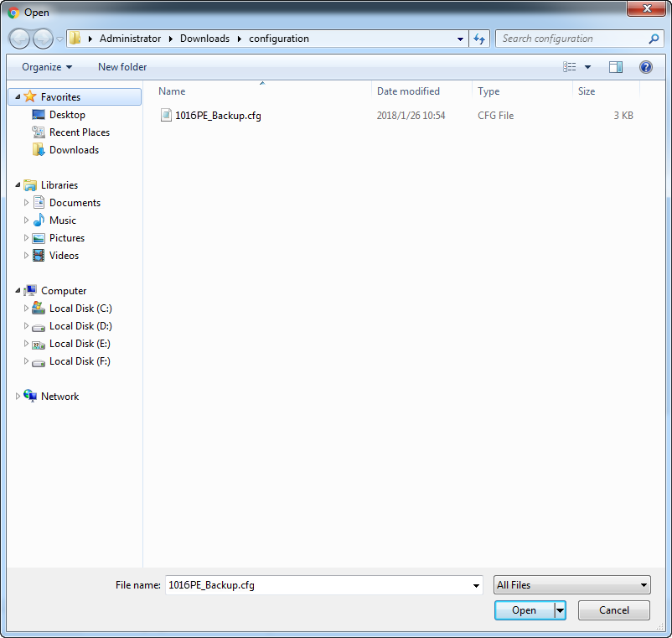672x638 pixels.
Task: Expand the Documents library
Action: coord(26,202)
